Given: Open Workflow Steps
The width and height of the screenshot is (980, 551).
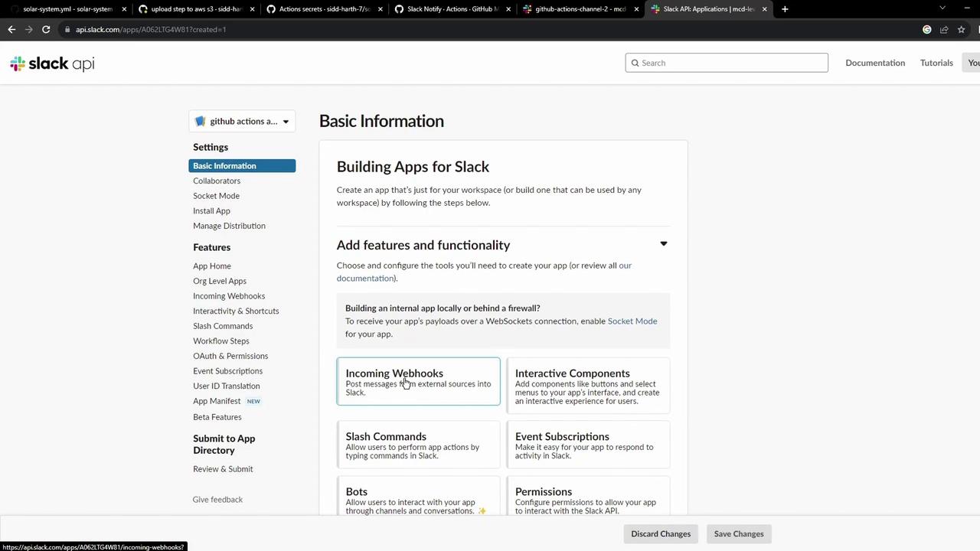Looking at the screenshot, I should (x=221, y=341).
